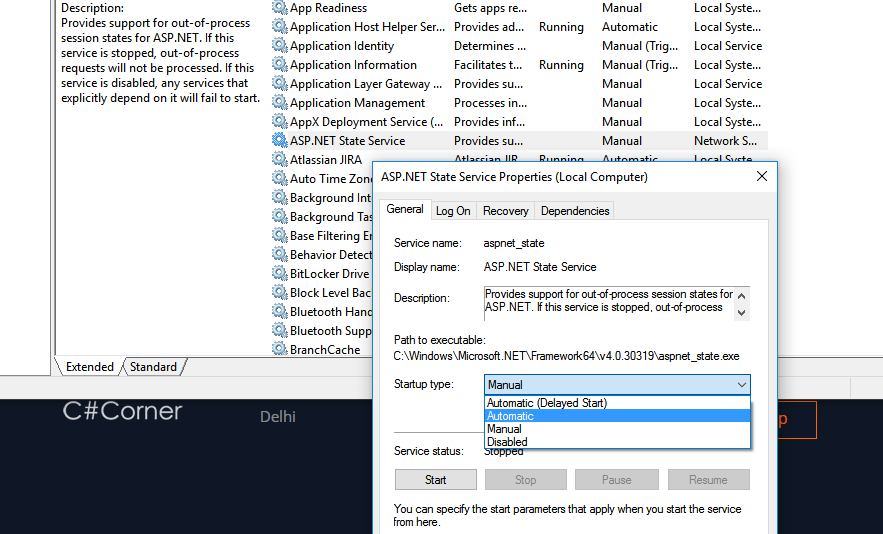The height and width of the screenshot is (534, 883).
Task: Click the Background Intelligent service gear icon
Action: click(279, 198)
